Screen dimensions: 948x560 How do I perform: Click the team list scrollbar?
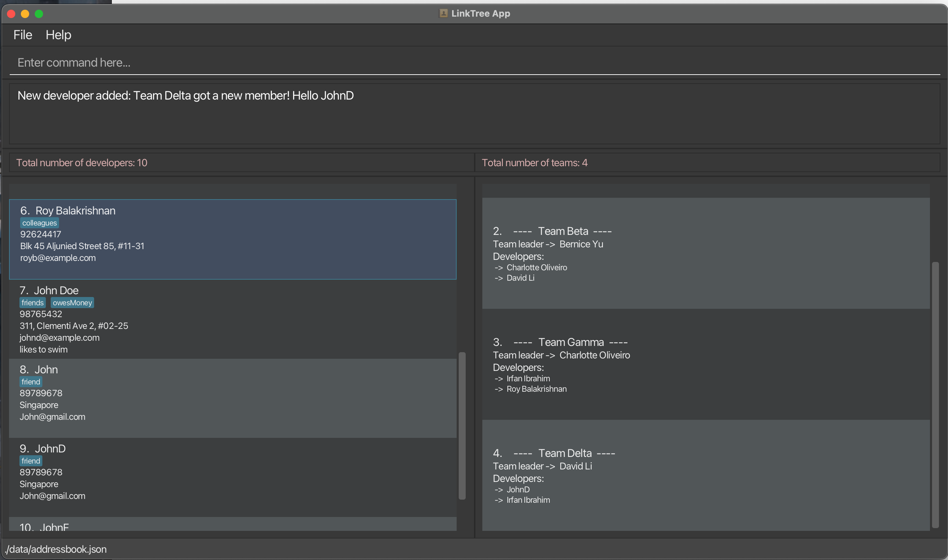[935, 394]
